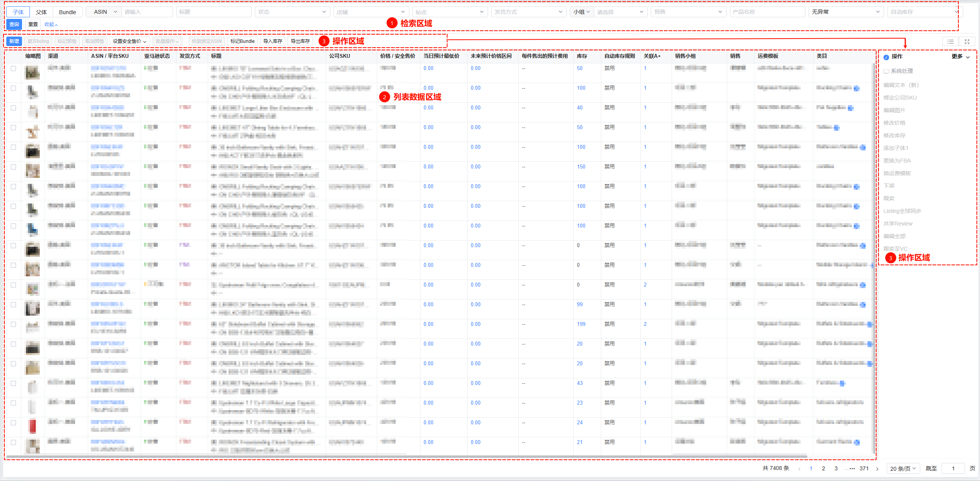Click the 系统处理 monitor icon
980x481 pixels.
(x=886, y=72)
